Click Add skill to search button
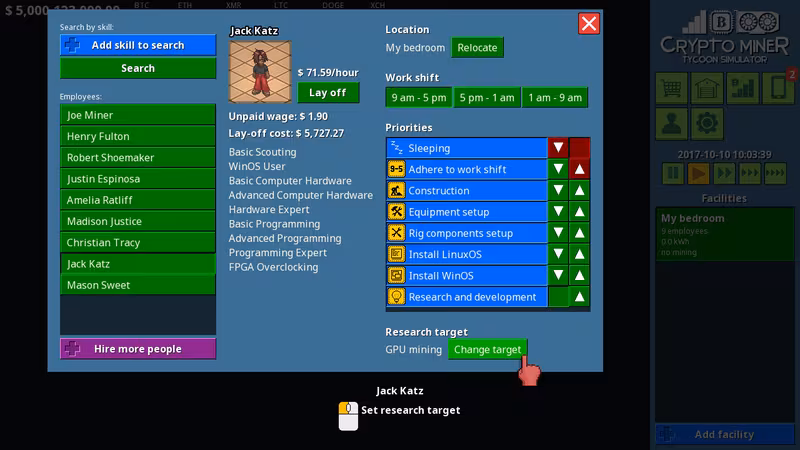The height and width of the screenshot is (450, 800). coord(138,45)
